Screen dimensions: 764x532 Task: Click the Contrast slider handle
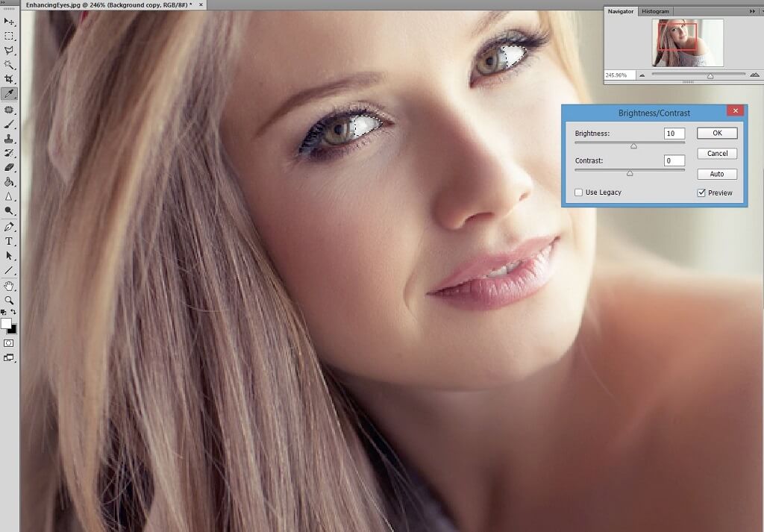pos(630,173)
